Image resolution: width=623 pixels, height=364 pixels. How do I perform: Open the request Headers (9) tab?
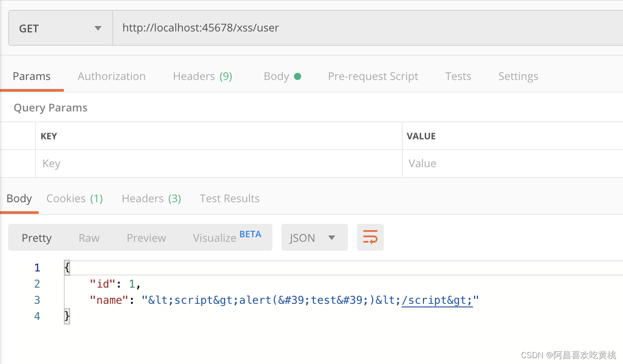[202, 76]
